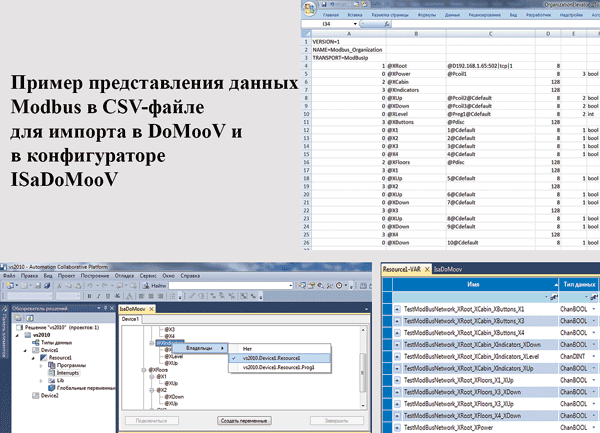This screenshot has height=433, width=600.
Task: Pin the Обозреватель решений panel
Action: point(105,308)
